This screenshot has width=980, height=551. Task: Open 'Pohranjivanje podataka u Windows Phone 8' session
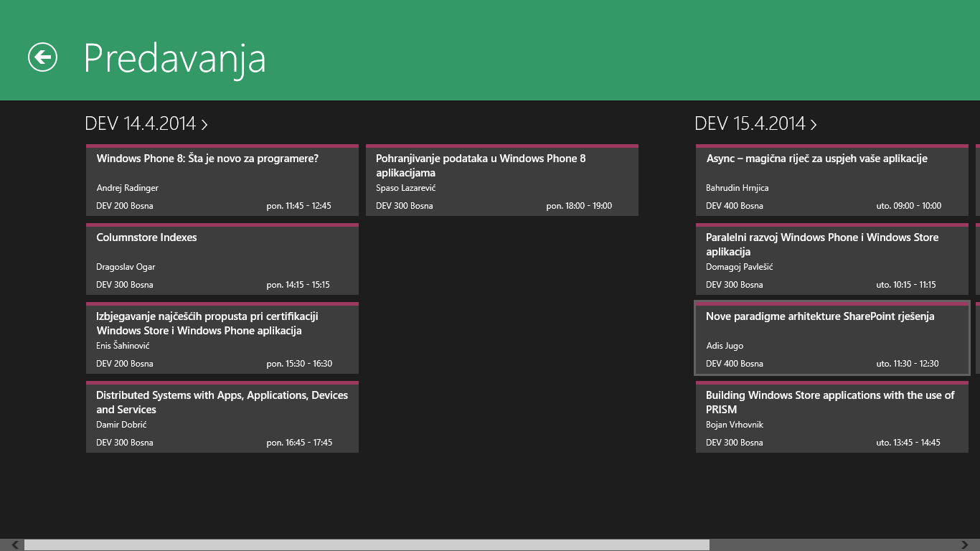pyautogui.click(x=502, y=180)
